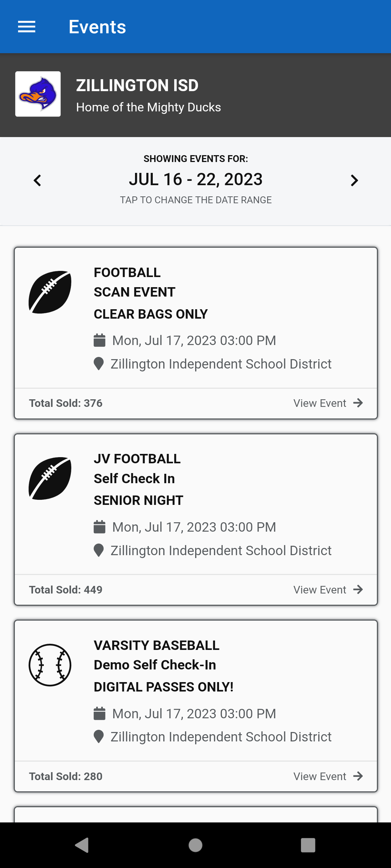
Task: Click the calendar icon on the Football Scan Event card
Action: 100,340
